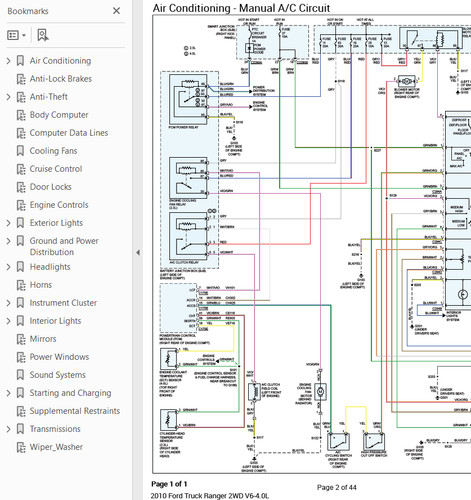Image resolution: width=471 pixels, height=500 pixels.
Task: Open the Starting and Charging bookmark
Action: [x=70, y=393]
